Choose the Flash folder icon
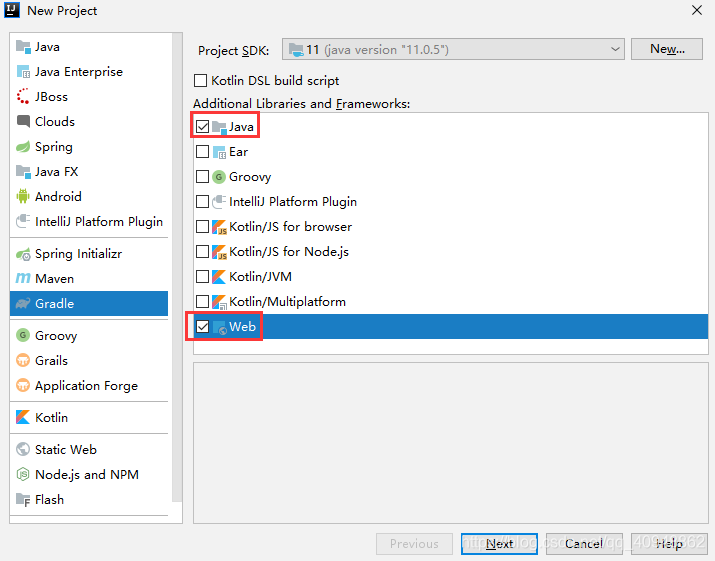This screenshot has width=715, height=561. [23, 500]
